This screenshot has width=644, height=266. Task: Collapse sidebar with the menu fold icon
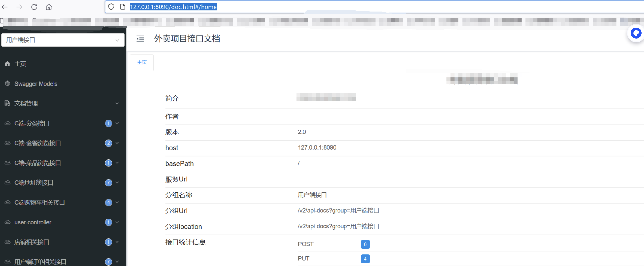point(140,39)
